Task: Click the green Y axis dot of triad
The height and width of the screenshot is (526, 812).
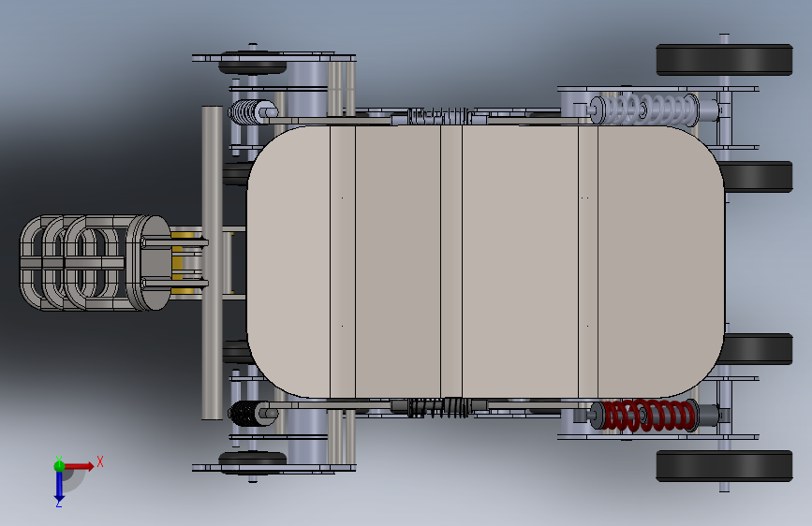Action: pyautogui.click(x=59, y=466)
